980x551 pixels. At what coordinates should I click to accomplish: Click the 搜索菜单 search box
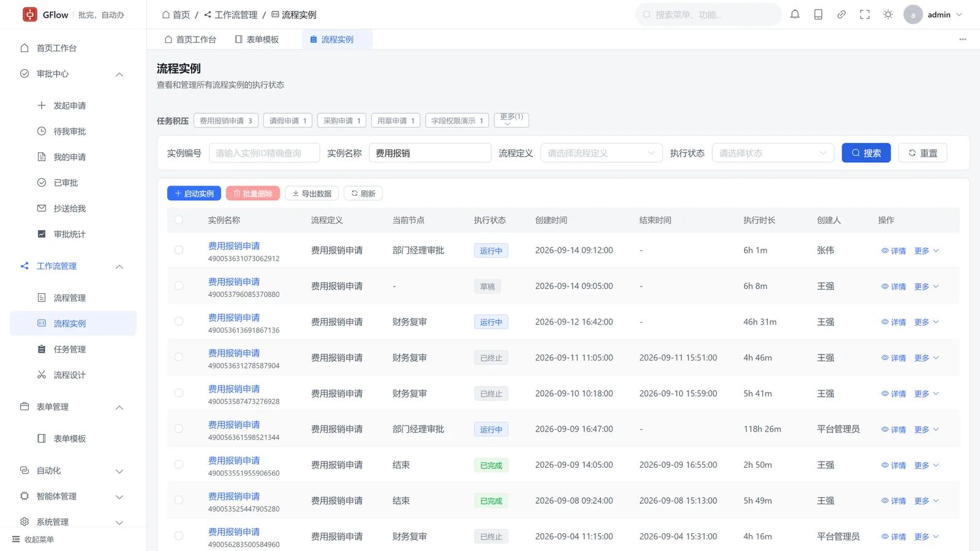[x=709, y=15]
